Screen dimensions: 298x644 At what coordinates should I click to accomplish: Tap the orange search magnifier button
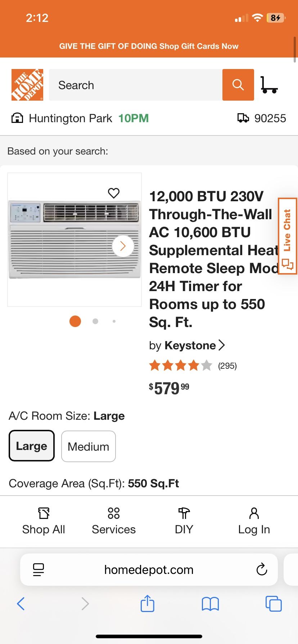point(238,85)
